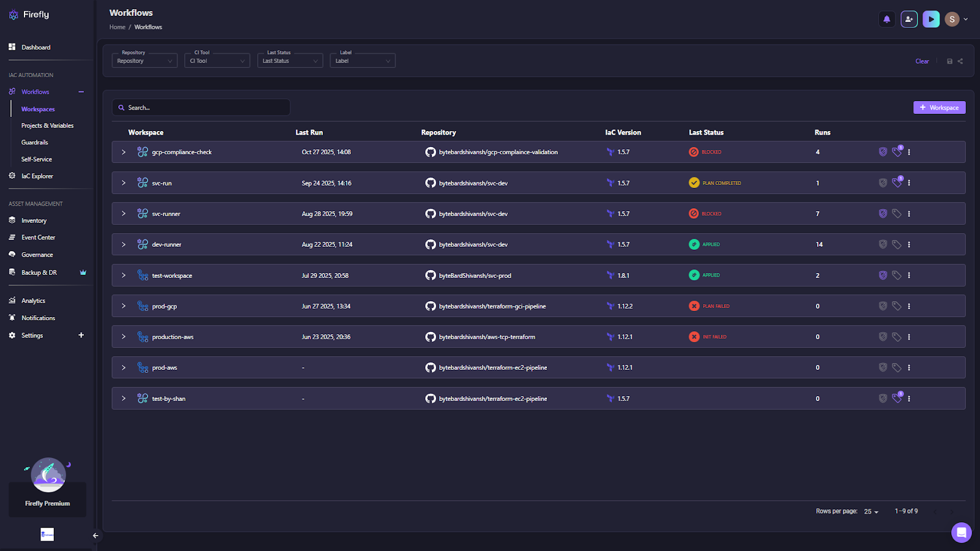The height and width of the screenshot is (551, 980).
Task: Open Guardrails in sidebar
Action: (34, 142)
